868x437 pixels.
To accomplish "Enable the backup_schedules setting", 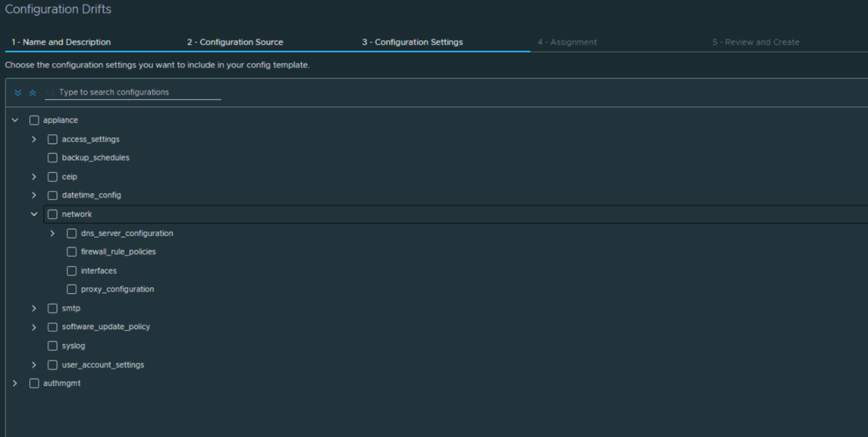I will 52,157.
